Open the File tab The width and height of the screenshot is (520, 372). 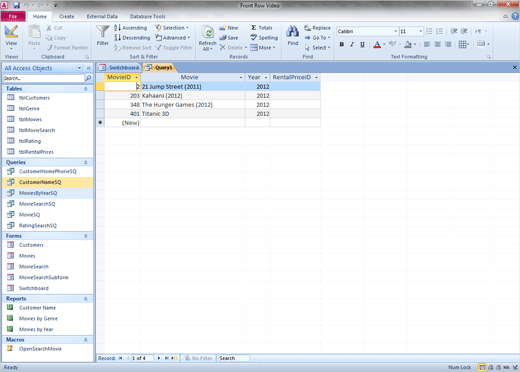[13, 16]
